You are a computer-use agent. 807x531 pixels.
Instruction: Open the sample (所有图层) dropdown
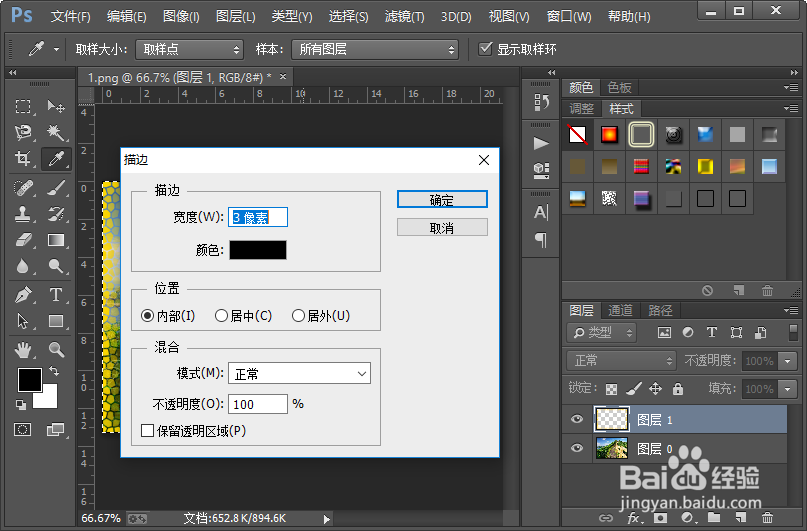pos(375,49)
